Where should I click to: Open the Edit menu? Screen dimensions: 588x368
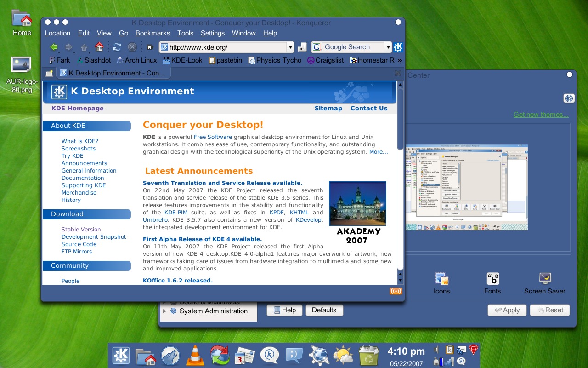click(84, 33)
